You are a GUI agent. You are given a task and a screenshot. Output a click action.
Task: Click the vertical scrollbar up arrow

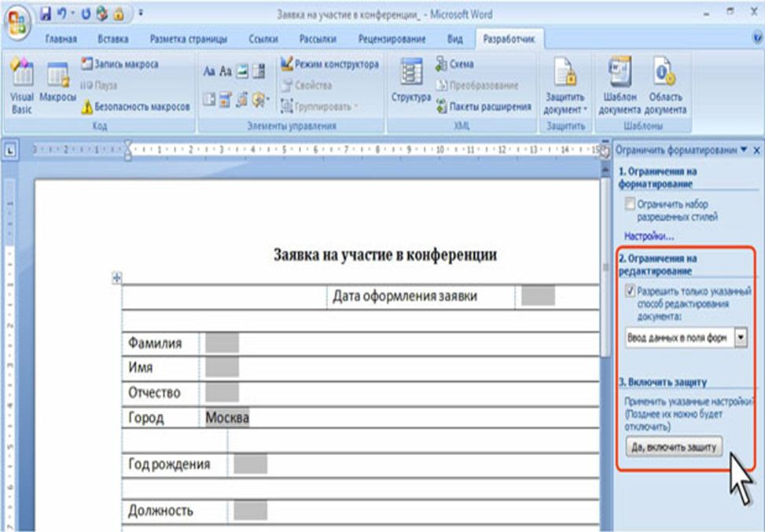[x=605, y=170]
